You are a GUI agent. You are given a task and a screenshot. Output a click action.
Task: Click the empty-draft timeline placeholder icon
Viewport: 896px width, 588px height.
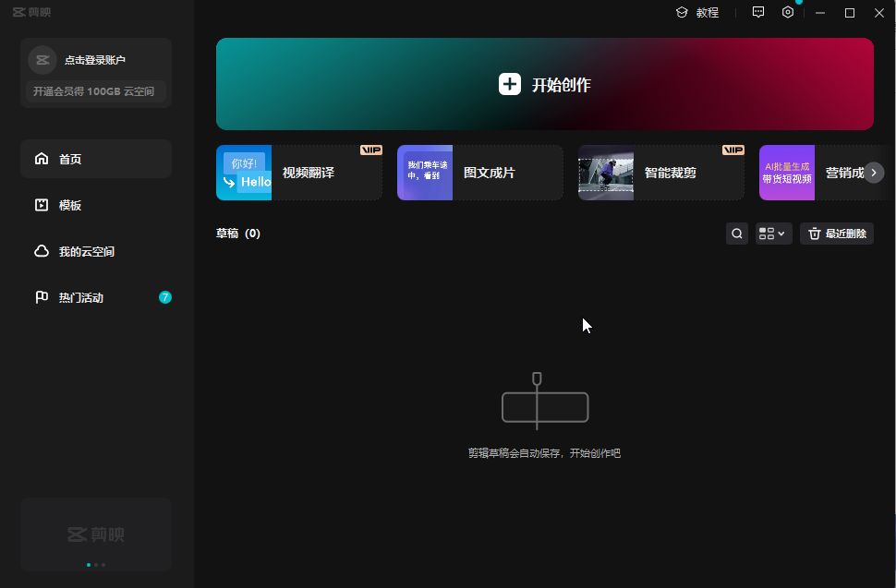pos(545,401)
